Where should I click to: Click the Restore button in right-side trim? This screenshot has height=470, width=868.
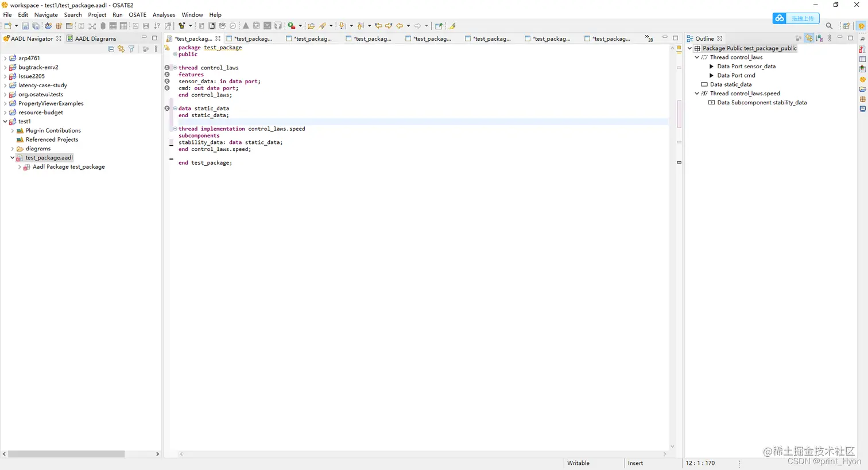click(x=863, y=39)
